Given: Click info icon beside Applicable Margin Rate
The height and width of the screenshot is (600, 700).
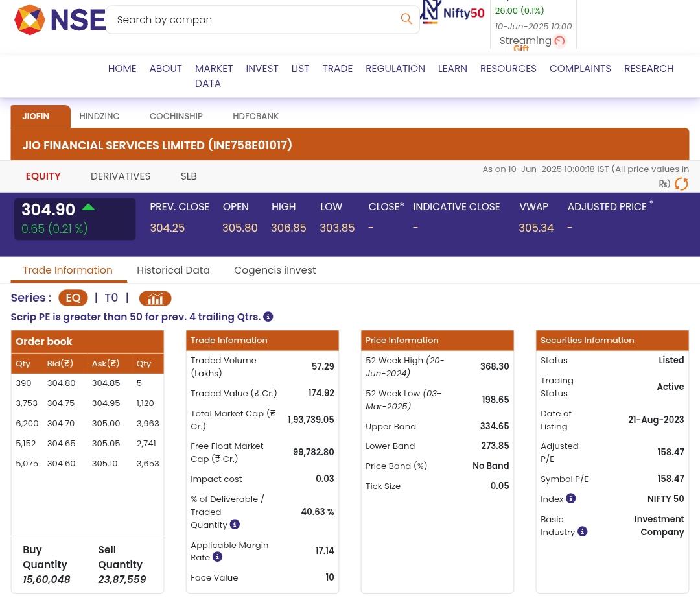Looking at the screenshot, I should (217, 557).
